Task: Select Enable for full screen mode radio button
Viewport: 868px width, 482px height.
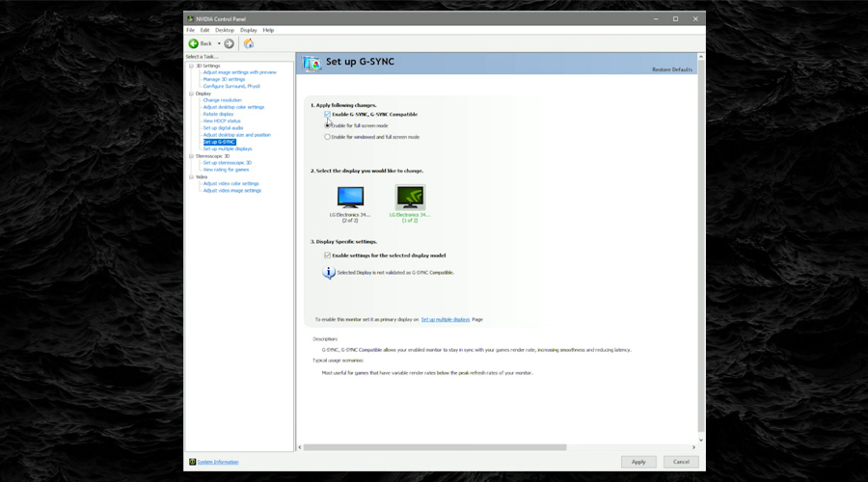Action: click(327, 125)
